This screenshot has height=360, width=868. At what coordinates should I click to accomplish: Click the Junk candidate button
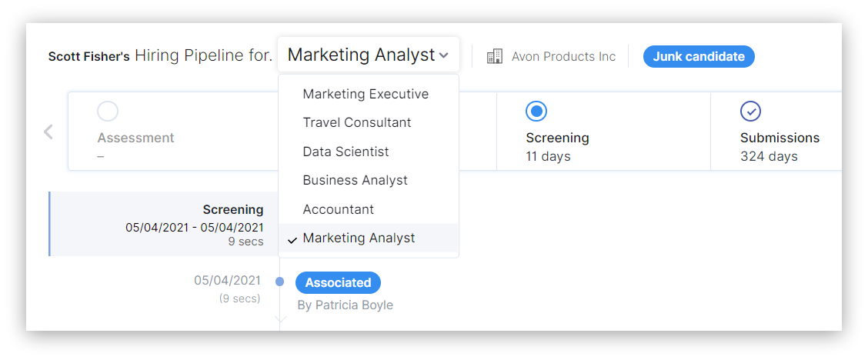(x=699, y=56)
